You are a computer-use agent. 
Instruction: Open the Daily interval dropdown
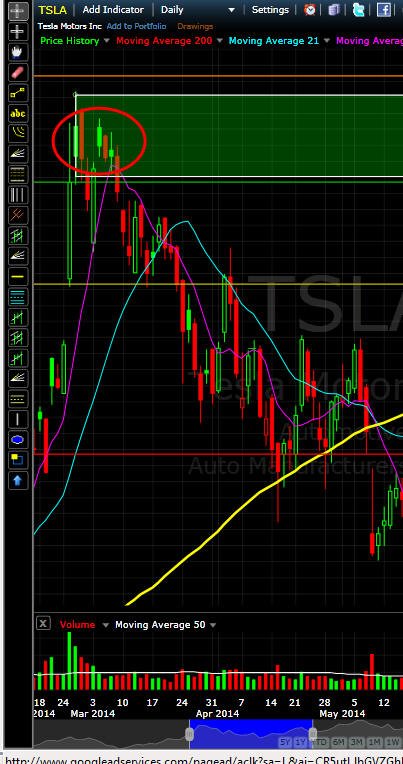(x=197, y=10)
